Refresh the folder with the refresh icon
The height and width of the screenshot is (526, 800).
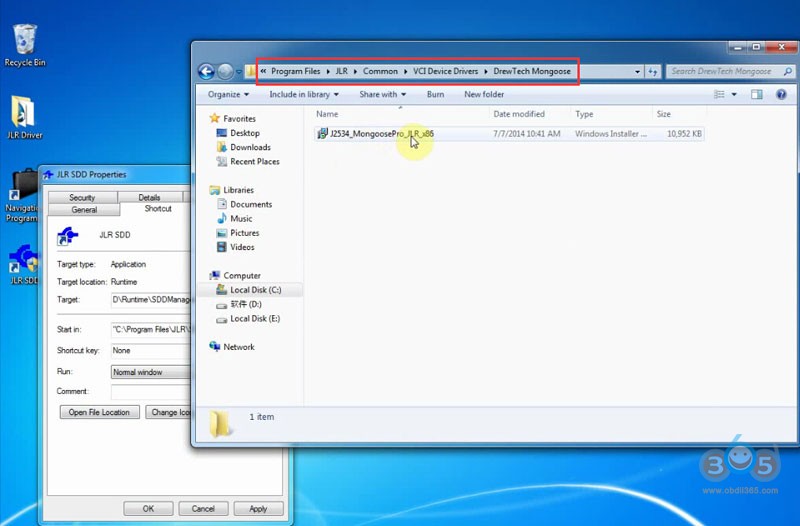click(x=653, y=72)
